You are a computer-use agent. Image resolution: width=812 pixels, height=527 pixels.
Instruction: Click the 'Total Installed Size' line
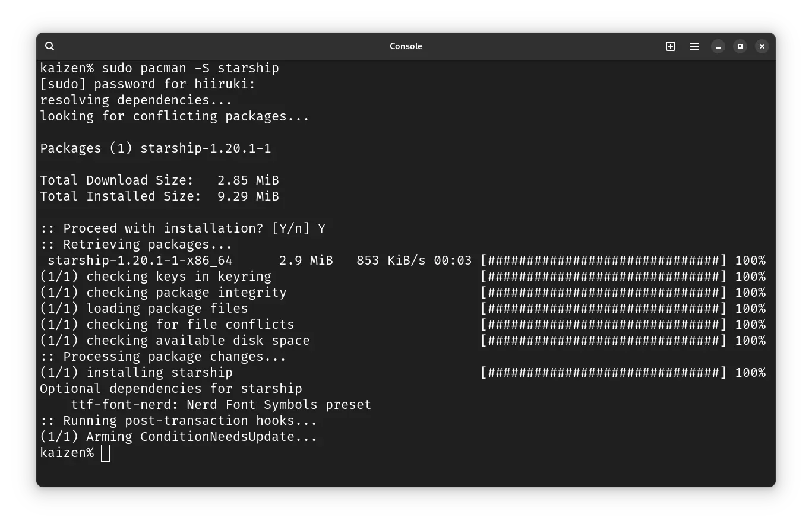tap(159, 196)
